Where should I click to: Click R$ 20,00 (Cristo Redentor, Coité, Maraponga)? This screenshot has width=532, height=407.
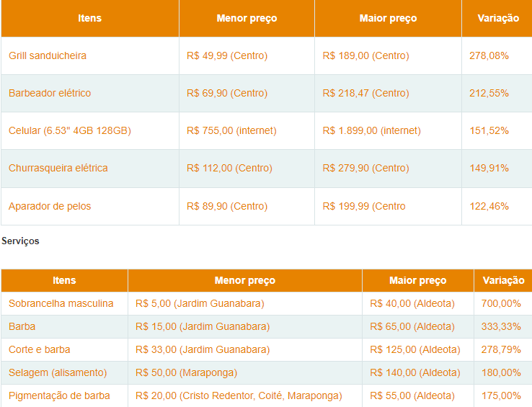coord(239,395)
